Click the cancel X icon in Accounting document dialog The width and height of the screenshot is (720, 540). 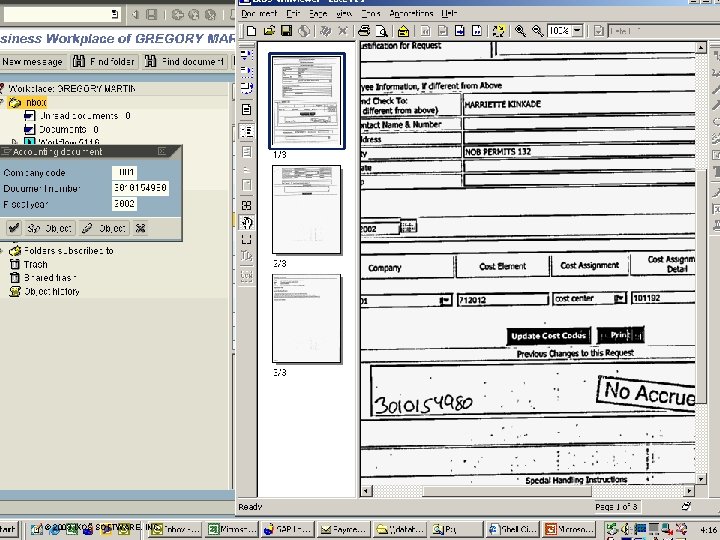click(x=141, y=228)
